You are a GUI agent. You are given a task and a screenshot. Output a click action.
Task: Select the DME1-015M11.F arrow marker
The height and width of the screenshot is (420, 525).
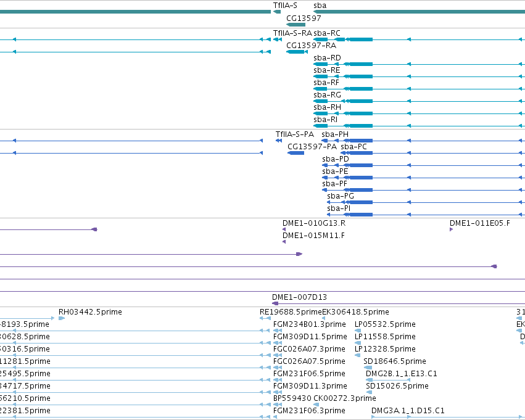(284, 242)
